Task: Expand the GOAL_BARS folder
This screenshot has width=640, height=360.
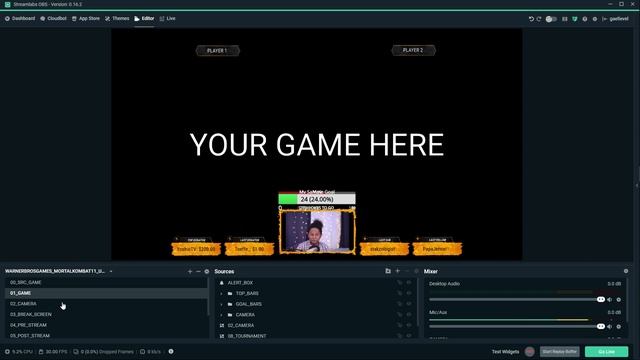Action: [x=221, y=304]
